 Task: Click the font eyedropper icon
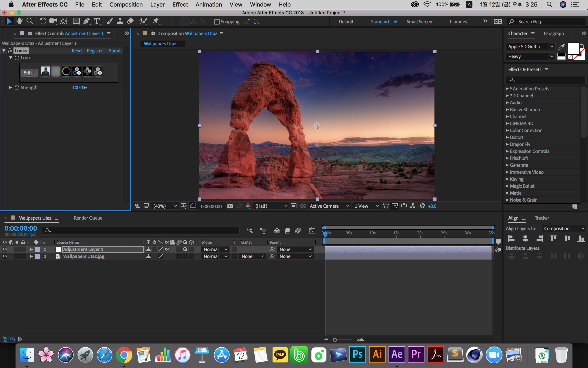pos(561,47)
